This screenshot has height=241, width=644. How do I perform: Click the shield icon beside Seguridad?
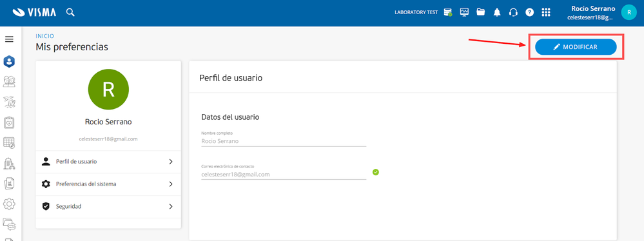46,206
